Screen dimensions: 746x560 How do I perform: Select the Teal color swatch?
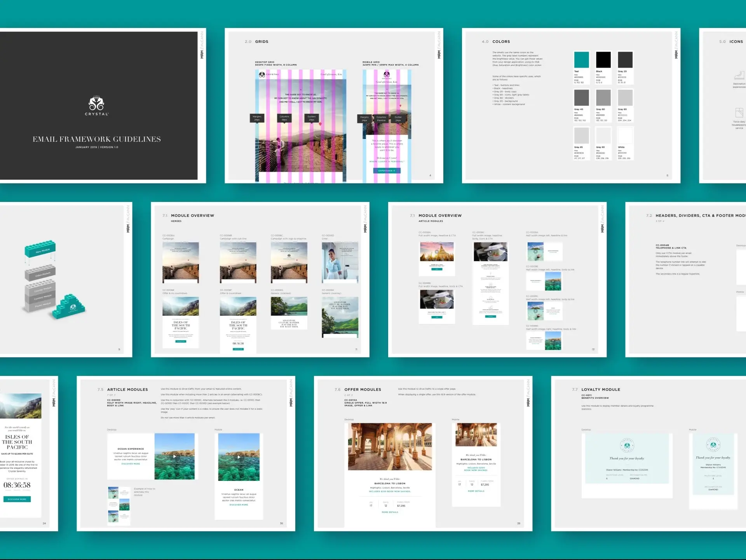(x=582, y=60)
